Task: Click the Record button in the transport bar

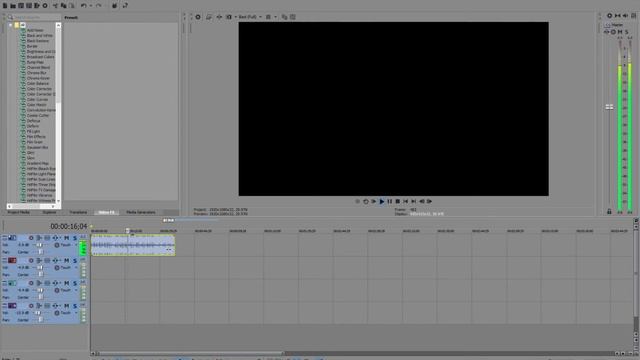Action: 358,201
